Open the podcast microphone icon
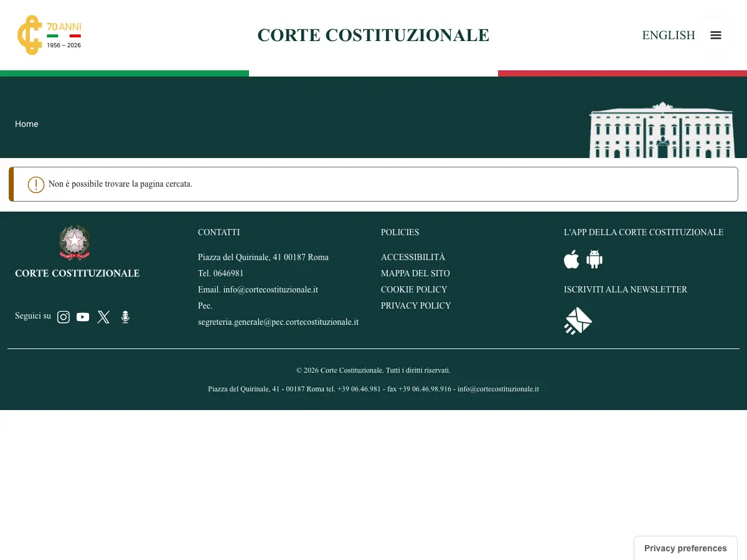747x560 pixels. tap(125, 317)
